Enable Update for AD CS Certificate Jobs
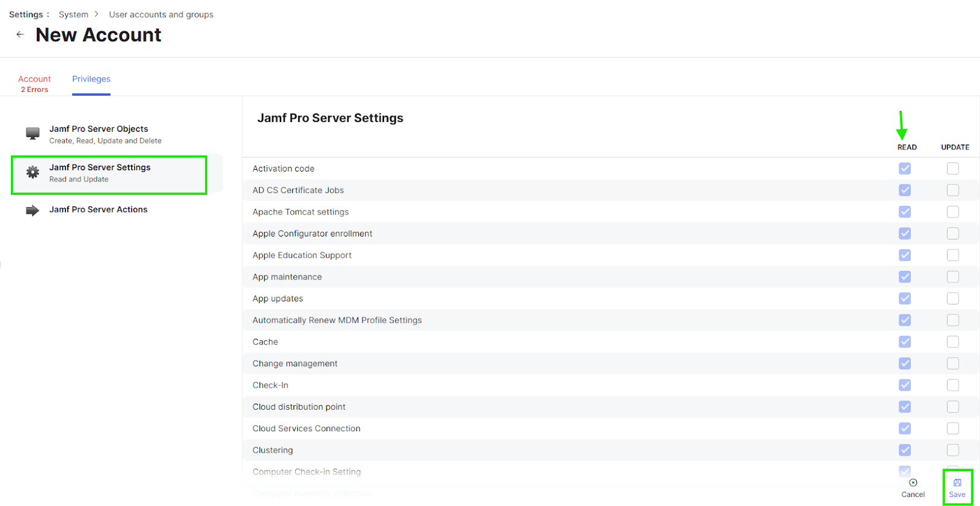The image size is (980, 506). [953, 190]
